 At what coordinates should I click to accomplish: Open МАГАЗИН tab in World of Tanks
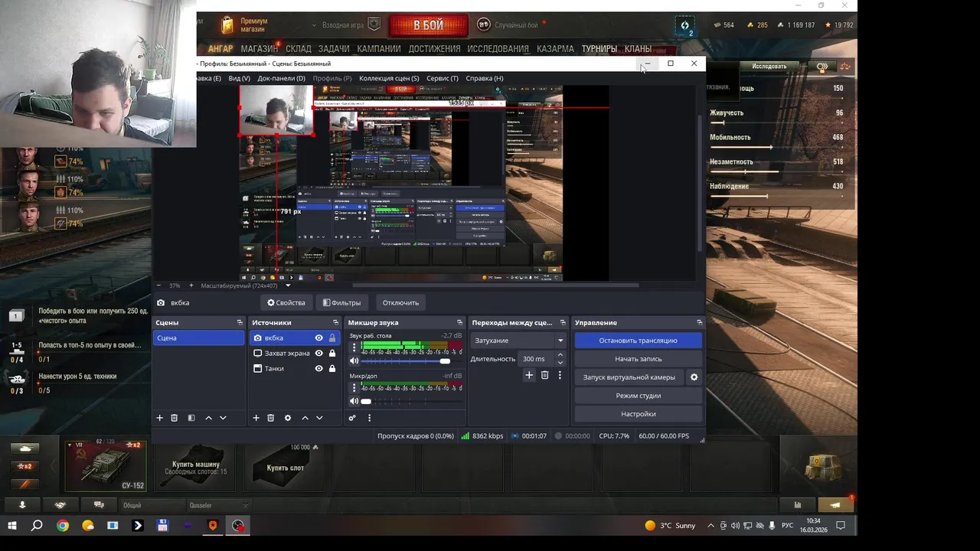pyautogui.click(x=260, y=49)
